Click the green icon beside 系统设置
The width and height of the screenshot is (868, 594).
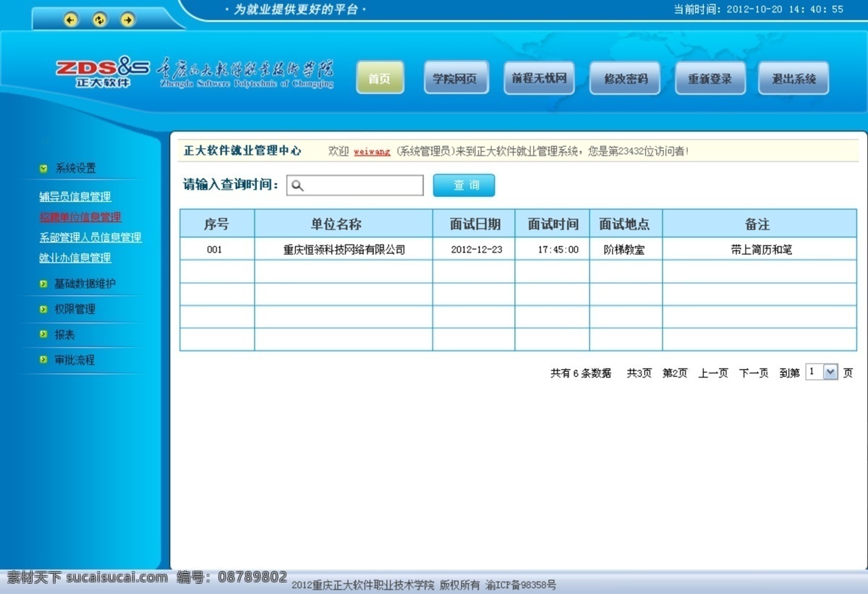coord(43,169)
